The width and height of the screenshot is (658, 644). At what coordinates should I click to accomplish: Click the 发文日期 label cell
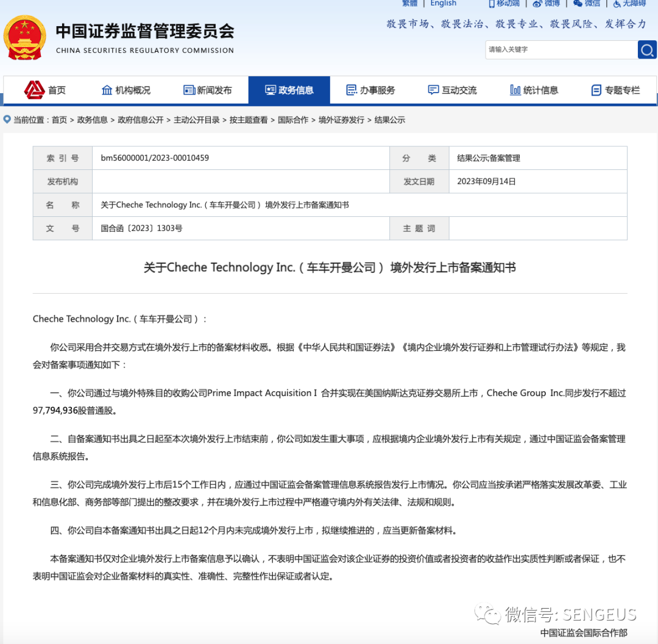point(419,182)
